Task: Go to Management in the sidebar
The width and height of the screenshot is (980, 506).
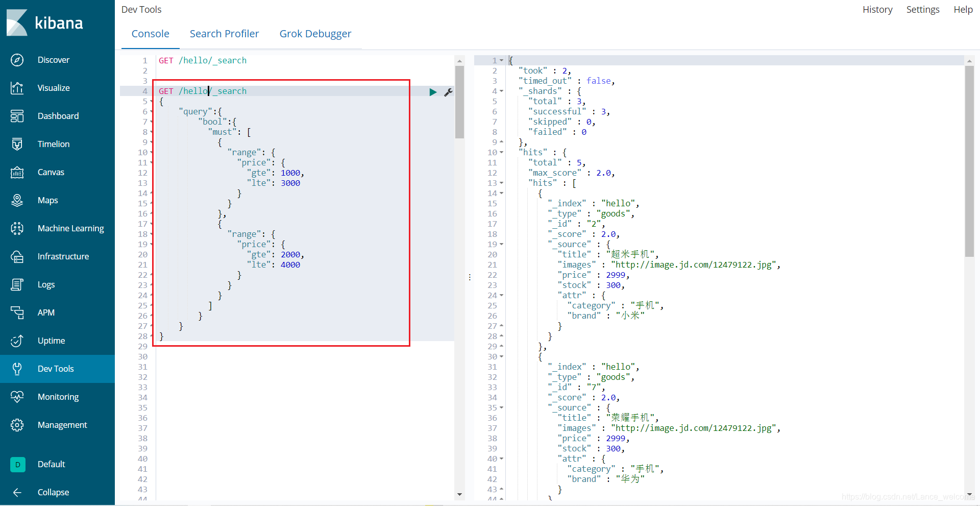Action: (62, 425)
